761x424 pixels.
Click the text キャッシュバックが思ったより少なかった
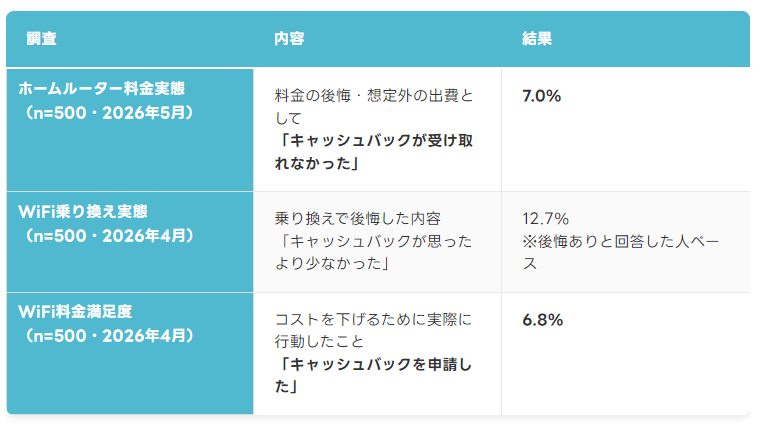coord(374,252)
